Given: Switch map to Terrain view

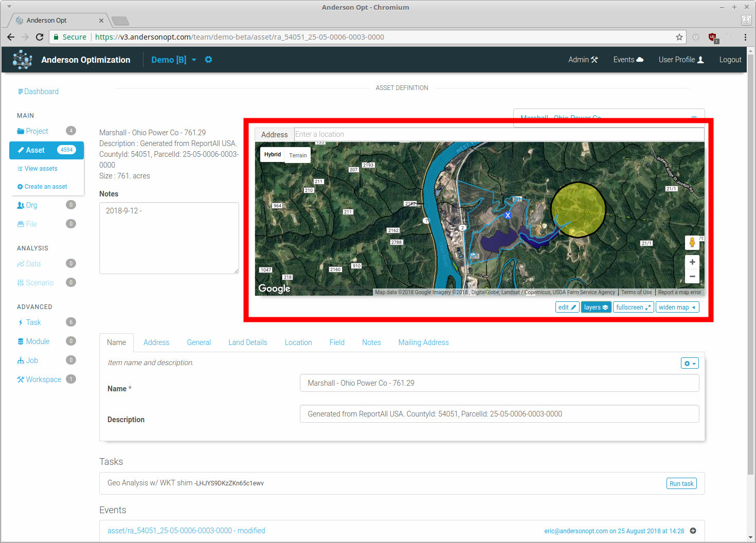Looking at the screenshot, I should [298, 155].
